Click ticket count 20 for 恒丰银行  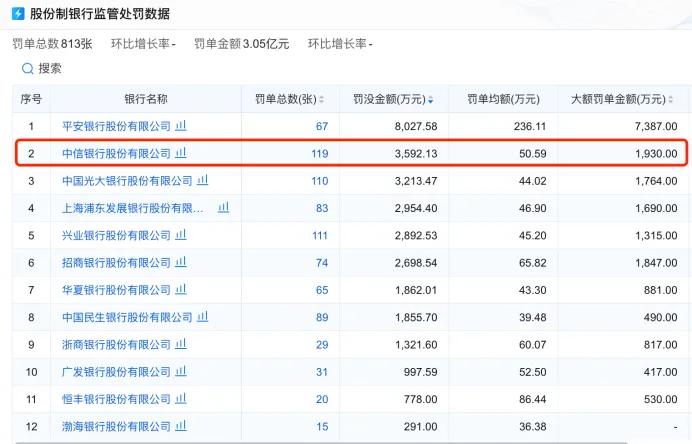tap(322, 399)
